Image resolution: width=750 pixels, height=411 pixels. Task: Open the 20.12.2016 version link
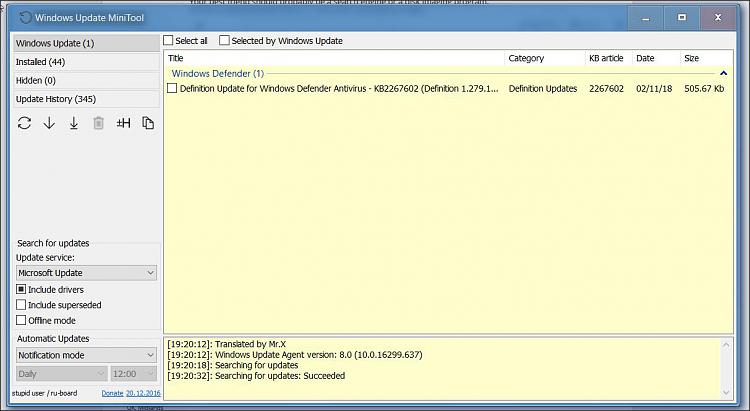[x=143, y=393]
